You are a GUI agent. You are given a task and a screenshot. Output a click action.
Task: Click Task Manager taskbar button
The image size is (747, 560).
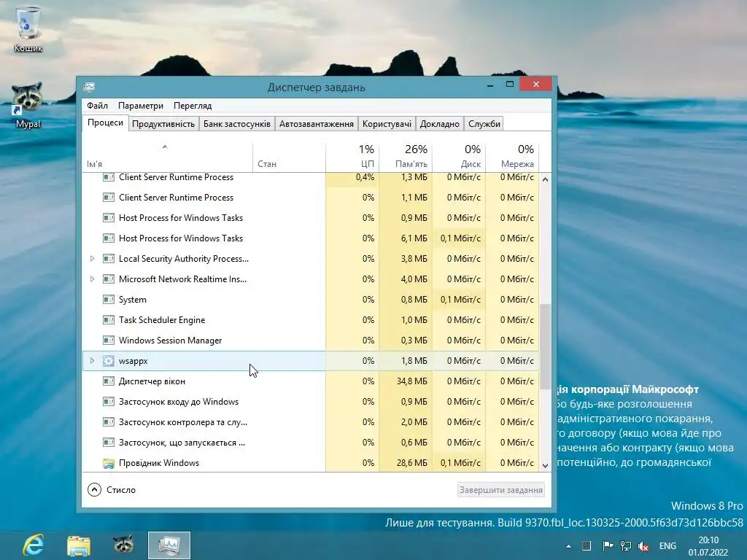pos(169,545)
